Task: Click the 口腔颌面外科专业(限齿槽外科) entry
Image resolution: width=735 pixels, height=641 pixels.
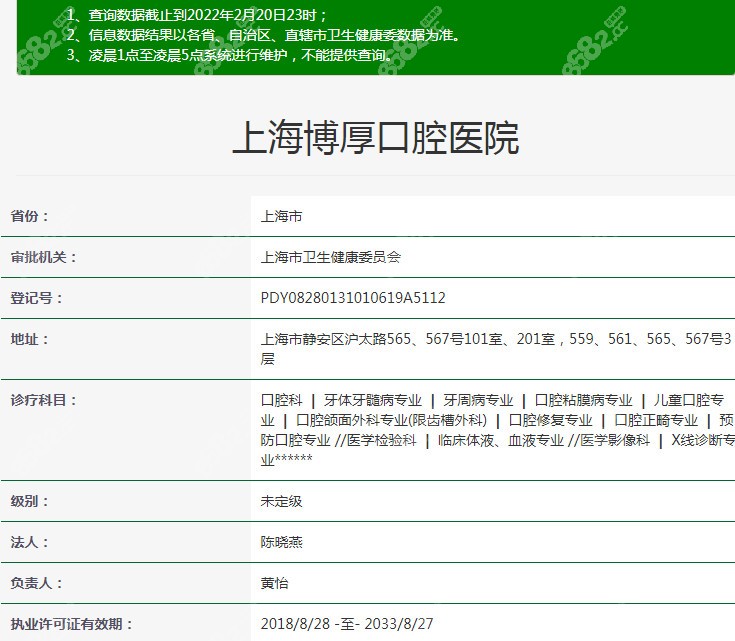Action: [x=391, y=420]
